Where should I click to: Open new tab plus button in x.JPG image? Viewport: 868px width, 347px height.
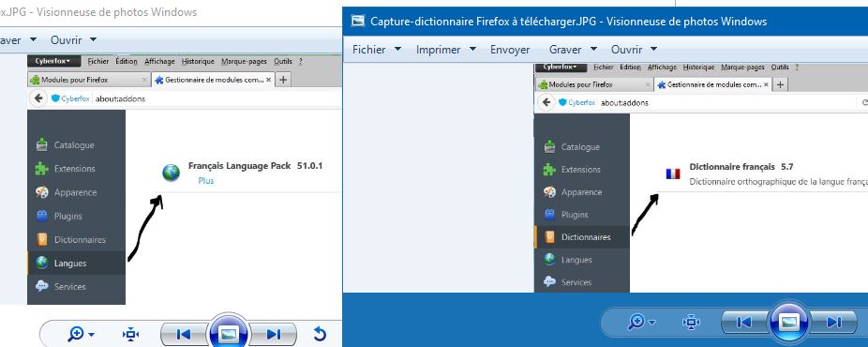(283, 80)
